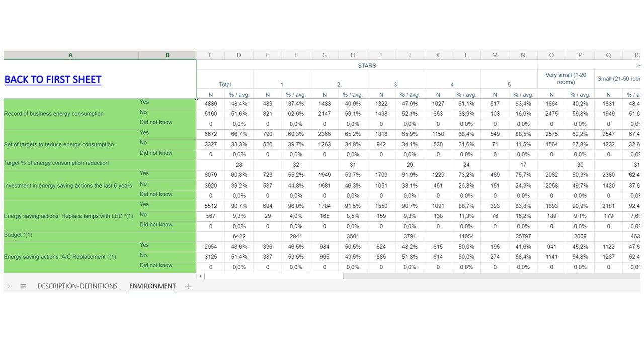
Task: Click the percentage cell 37,4%
Action: coord(296,104)
